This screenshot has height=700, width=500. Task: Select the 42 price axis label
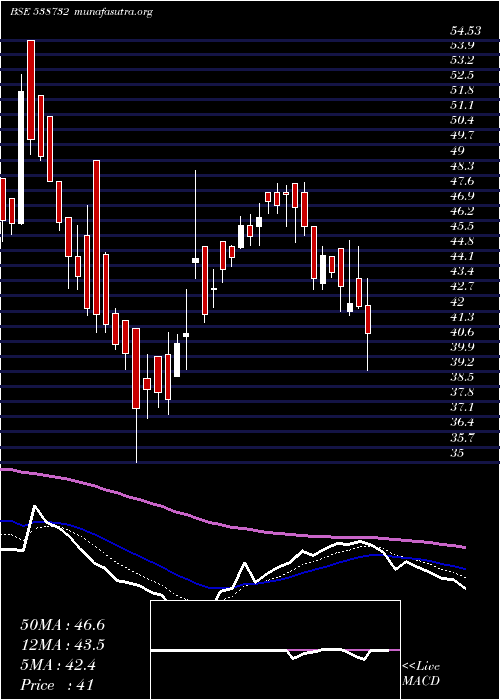point(458,302)
